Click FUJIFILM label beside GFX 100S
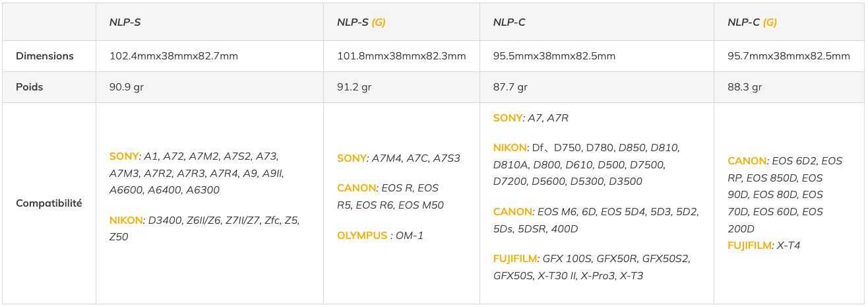Image resolution: width=868 pixels, height=307 pixels. click(515, 259)
